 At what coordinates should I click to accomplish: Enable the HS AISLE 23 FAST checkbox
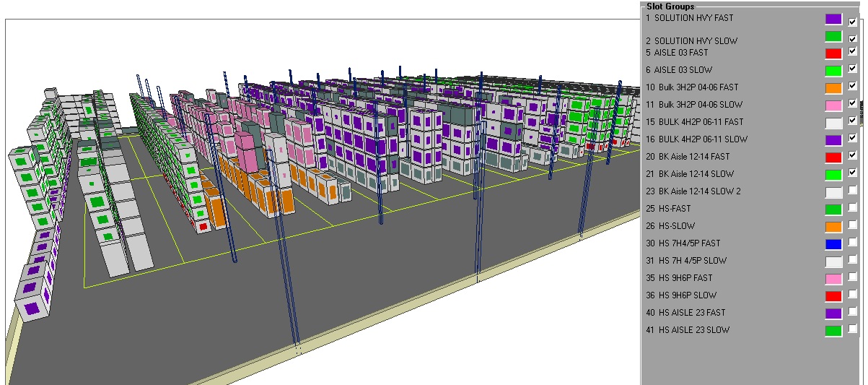click(853, 311)
